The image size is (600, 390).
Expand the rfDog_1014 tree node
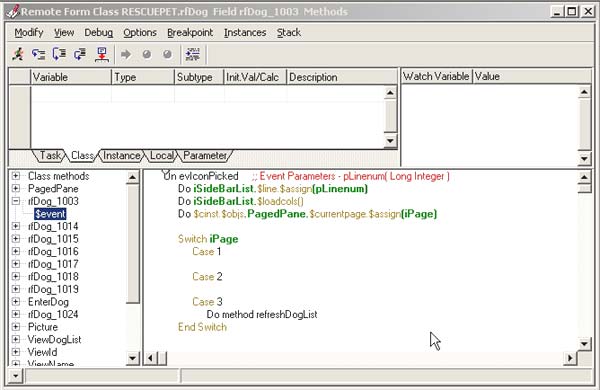[16, 226]
